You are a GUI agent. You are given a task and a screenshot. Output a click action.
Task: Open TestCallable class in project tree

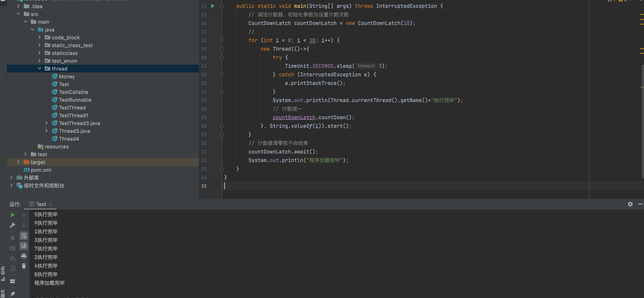(73, 92)
